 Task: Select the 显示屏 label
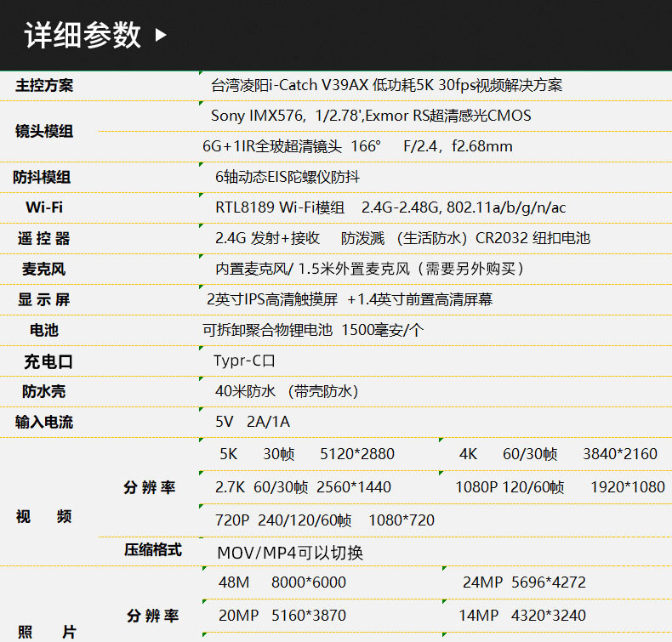(43, 299)
